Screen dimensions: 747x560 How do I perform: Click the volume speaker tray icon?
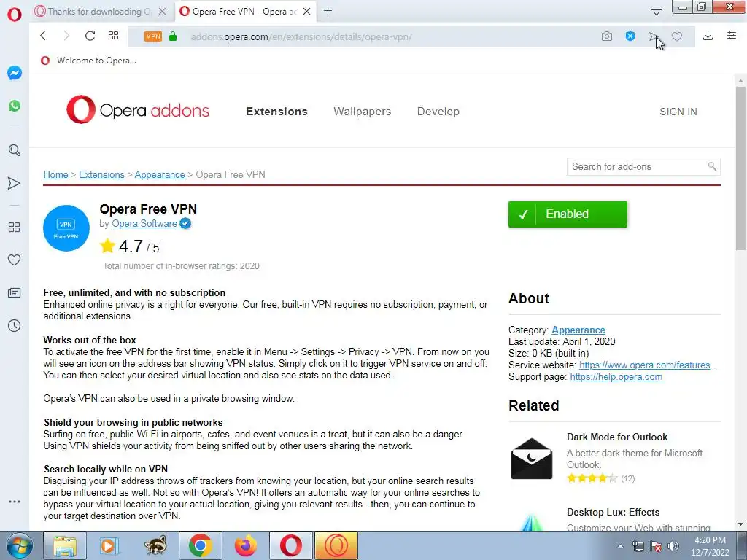coord(673,546)
